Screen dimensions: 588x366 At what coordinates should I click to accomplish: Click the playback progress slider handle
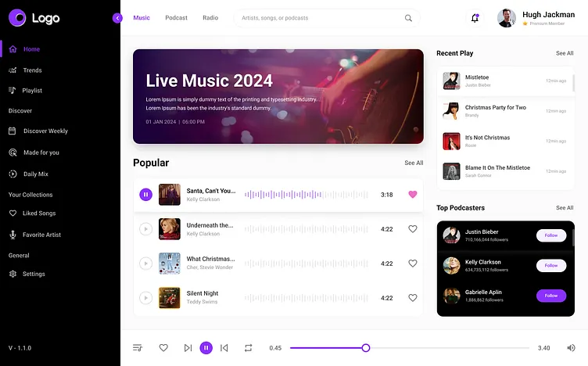tap(366, 348)
